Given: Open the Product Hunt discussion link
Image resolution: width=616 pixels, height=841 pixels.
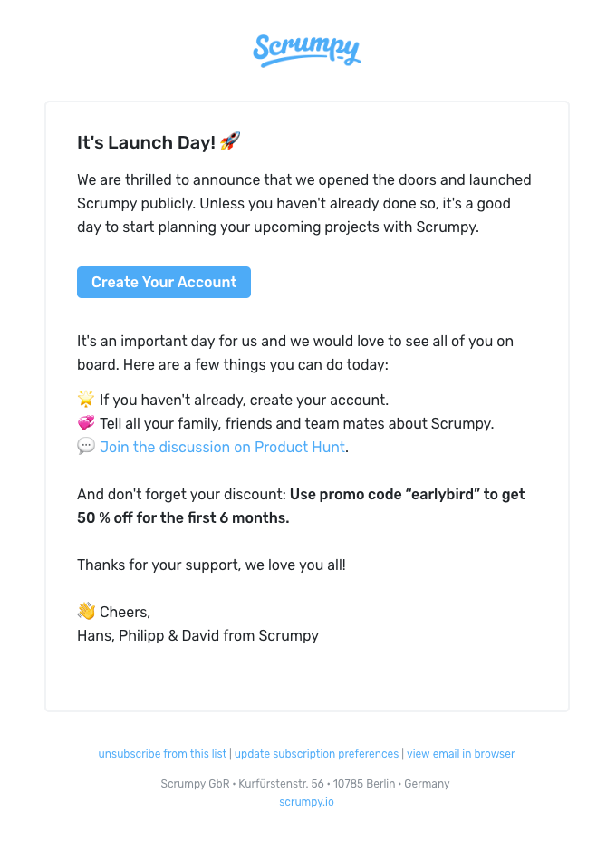Looking at the screenshot, I should 222,447.
